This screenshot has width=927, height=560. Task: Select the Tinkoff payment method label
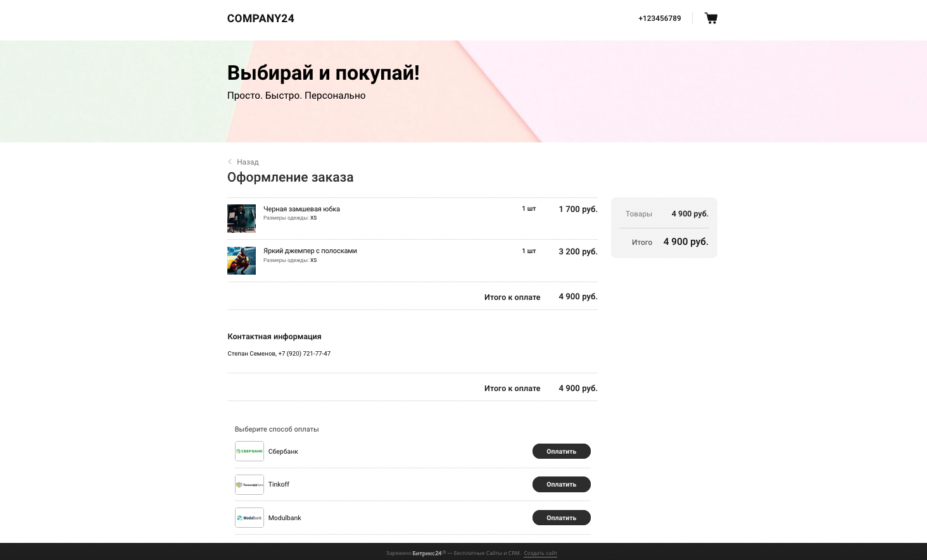pos(279,484)
